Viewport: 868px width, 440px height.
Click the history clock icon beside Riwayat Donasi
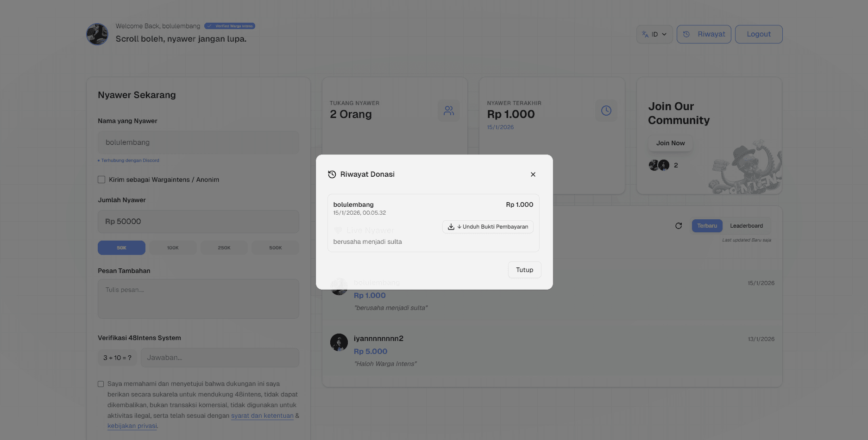pyautogui.click(x=332, y=174)
